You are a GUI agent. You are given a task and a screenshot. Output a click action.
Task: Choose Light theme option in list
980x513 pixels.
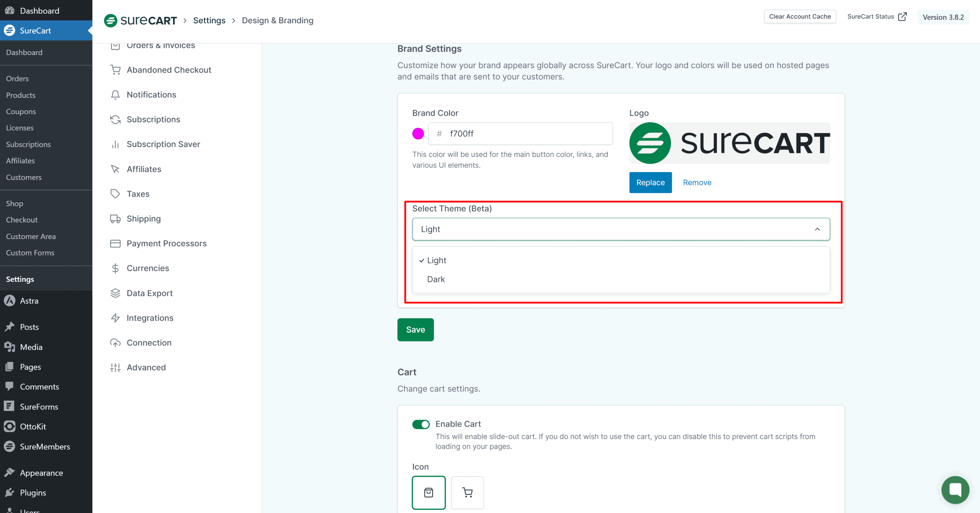(x=437, y=260)
